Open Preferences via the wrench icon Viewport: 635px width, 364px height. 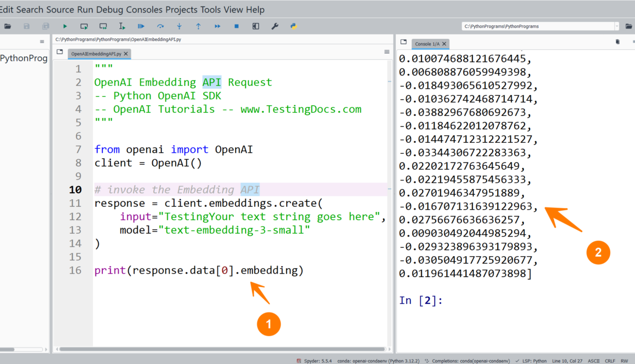(275, 26)
